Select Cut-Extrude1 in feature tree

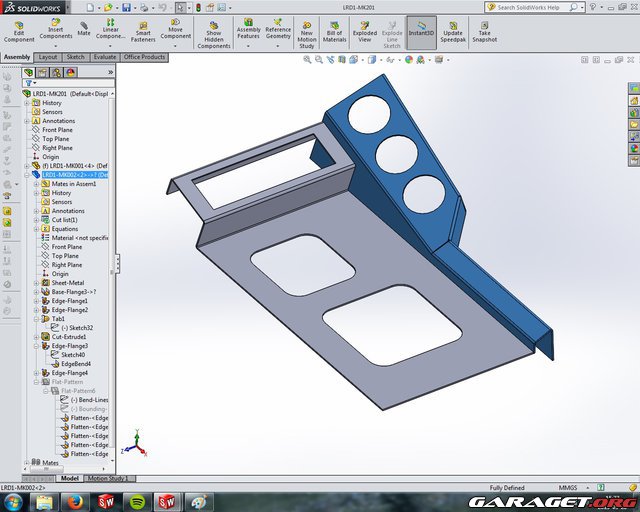pyautogui.click(x=68, y=337)
